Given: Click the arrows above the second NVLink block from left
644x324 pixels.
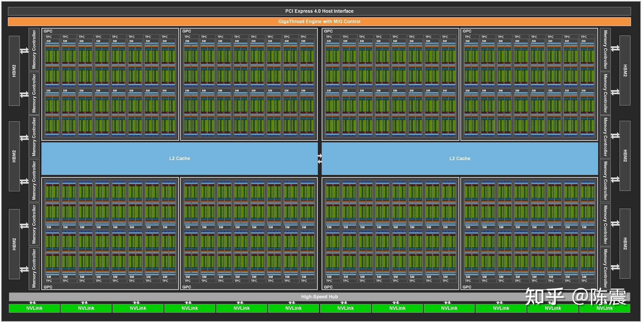Looking at the screenshot, I should point(84,303).
